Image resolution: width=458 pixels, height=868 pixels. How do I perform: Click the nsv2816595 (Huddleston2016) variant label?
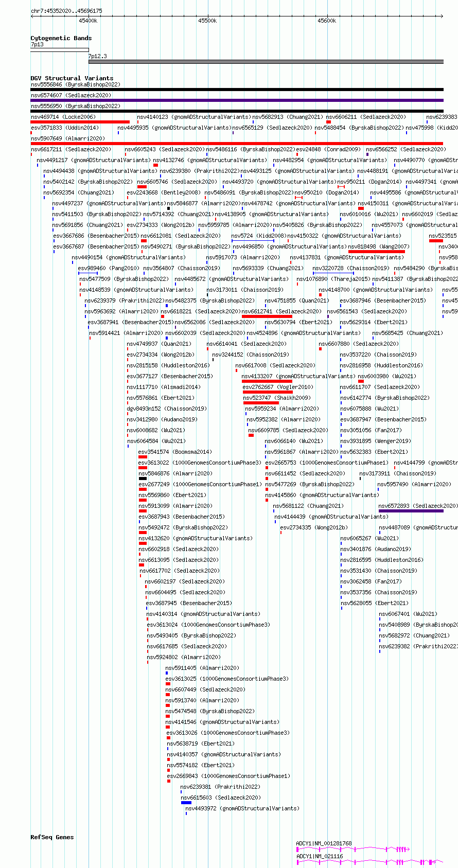pyautogui.click(x=382, y=560)
